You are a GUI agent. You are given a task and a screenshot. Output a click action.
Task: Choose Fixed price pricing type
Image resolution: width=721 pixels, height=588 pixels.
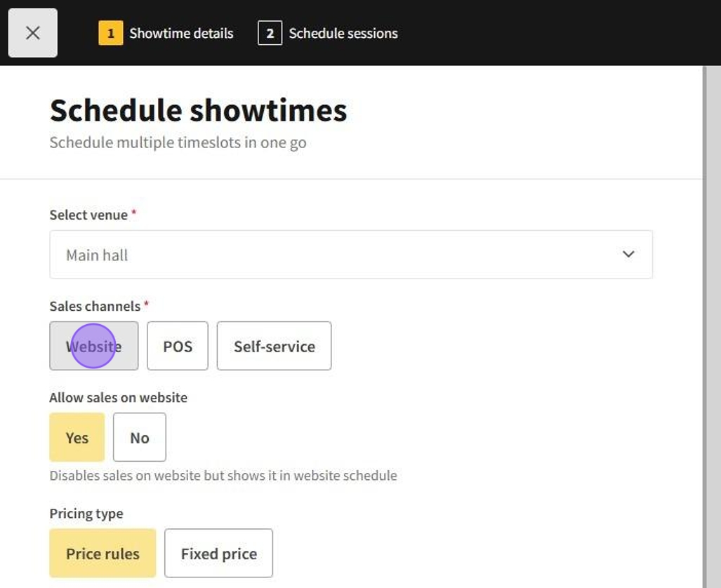click(218, 554)
